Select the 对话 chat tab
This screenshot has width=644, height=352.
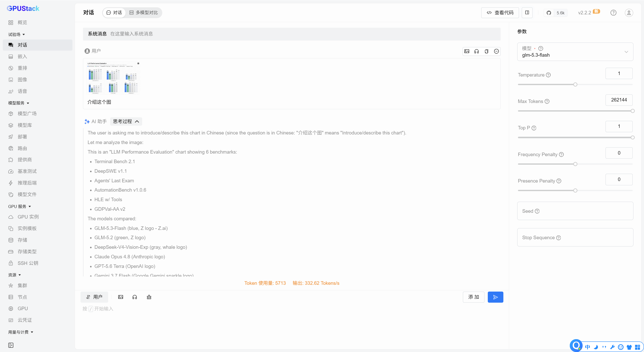114,13
